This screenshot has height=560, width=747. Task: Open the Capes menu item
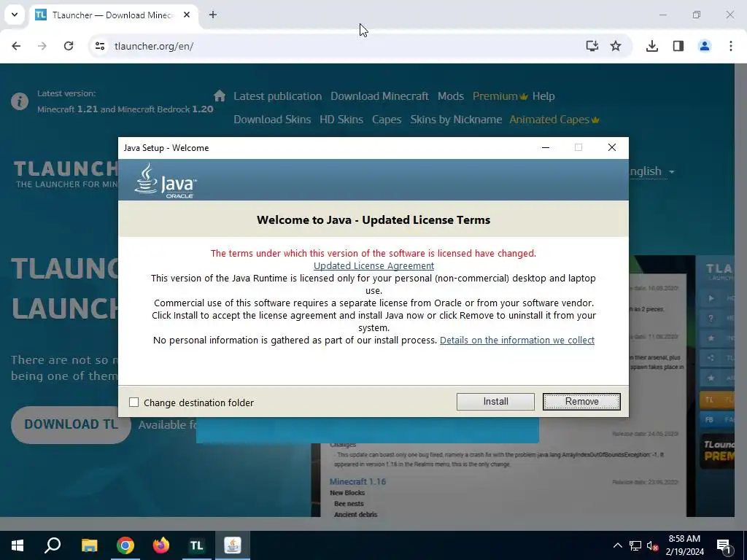(387, 120)
